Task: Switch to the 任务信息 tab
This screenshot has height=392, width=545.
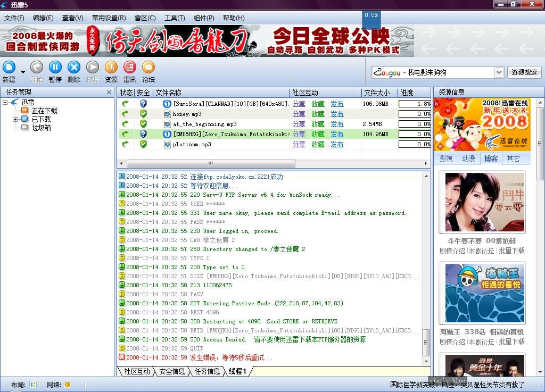Action: pos(207,371)
